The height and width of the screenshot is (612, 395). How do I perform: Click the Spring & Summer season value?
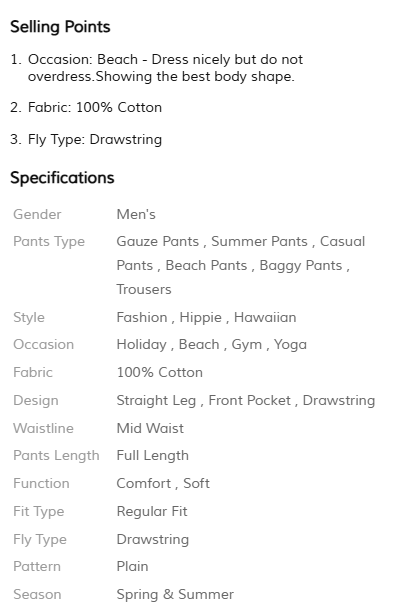[175, 595]
